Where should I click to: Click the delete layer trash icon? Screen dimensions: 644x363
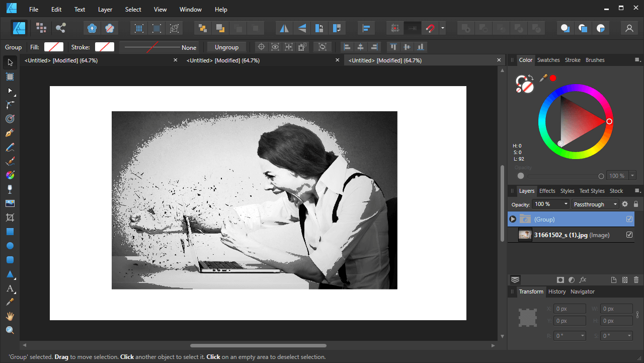click(x=636, y=280)
